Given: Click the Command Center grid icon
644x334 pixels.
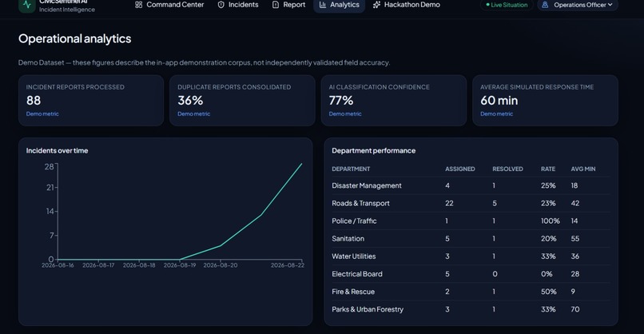Looking at the screenshot, I should pos(139,5).
